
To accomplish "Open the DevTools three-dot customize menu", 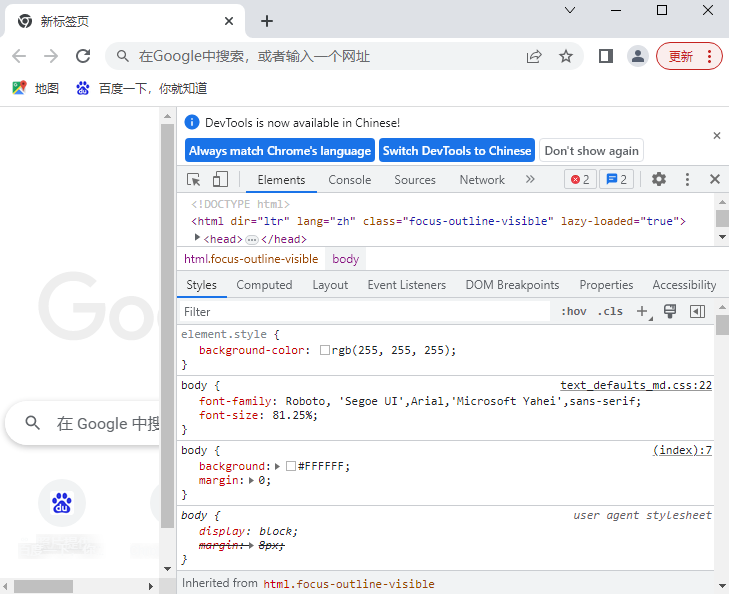I will coord(687,179).
